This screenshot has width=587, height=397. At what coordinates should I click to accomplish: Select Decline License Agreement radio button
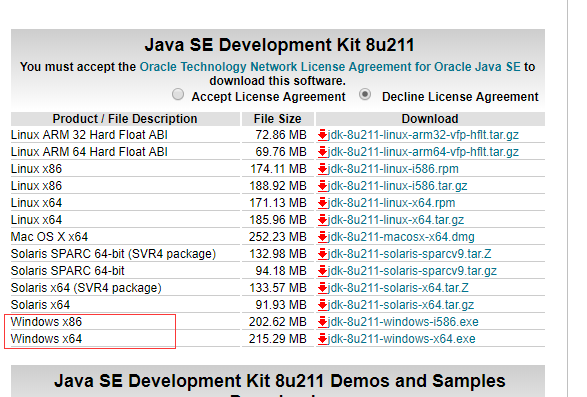pos(365,94)
